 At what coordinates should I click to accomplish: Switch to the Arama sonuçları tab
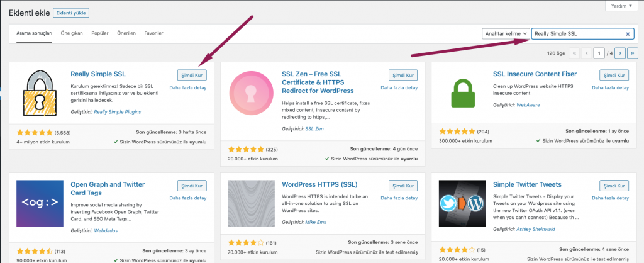[x=34, y=33]
